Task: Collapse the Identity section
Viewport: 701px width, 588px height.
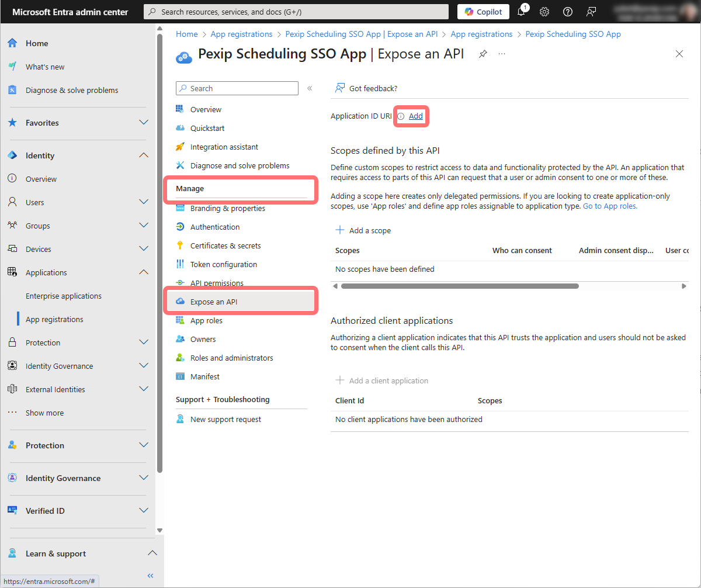Action: coord(144,155)
